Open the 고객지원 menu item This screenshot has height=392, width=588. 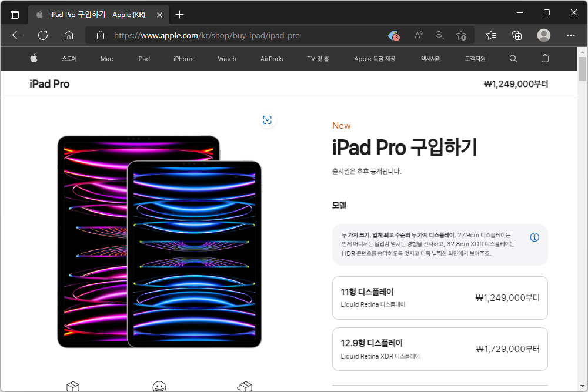[x=475, y=59]
